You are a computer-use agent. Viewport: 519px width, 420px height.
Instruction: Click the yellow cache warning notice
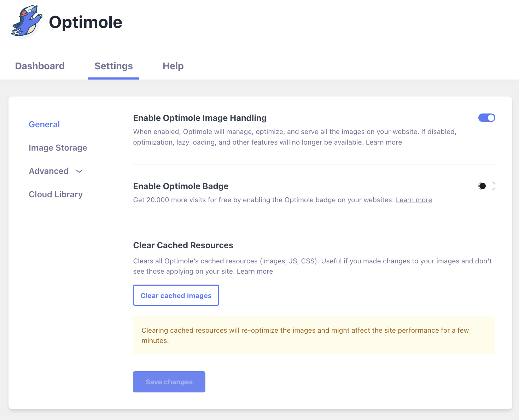(x=314, y=335)
